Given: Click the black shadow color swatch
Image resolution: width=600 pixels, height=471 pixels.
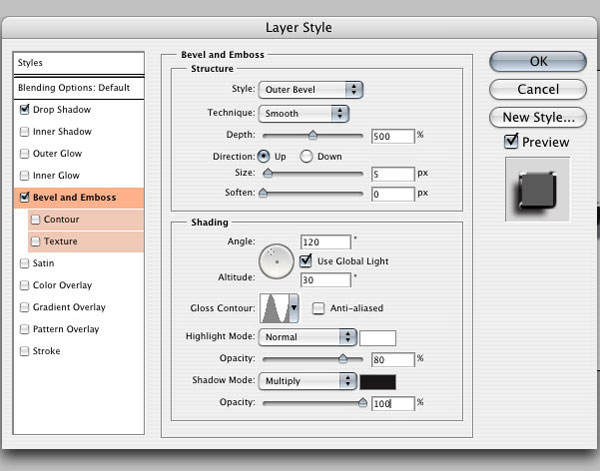Looking at the screenshot, I should pos(378,381).
